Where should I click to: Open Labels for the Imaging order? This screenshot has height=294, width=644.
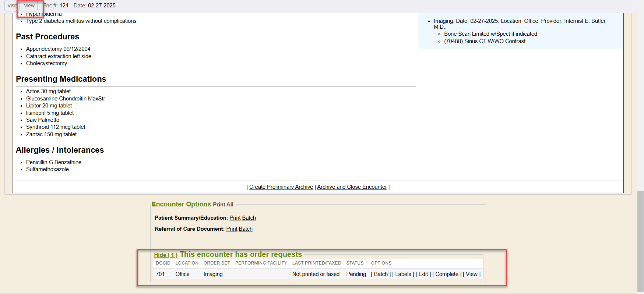point(403,274)
